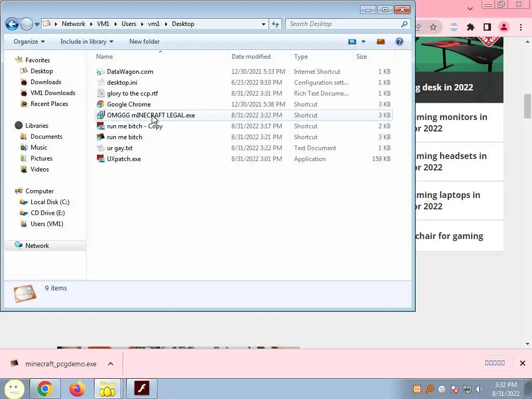Open the 'desk in 2022' article link

coord(444,87)
